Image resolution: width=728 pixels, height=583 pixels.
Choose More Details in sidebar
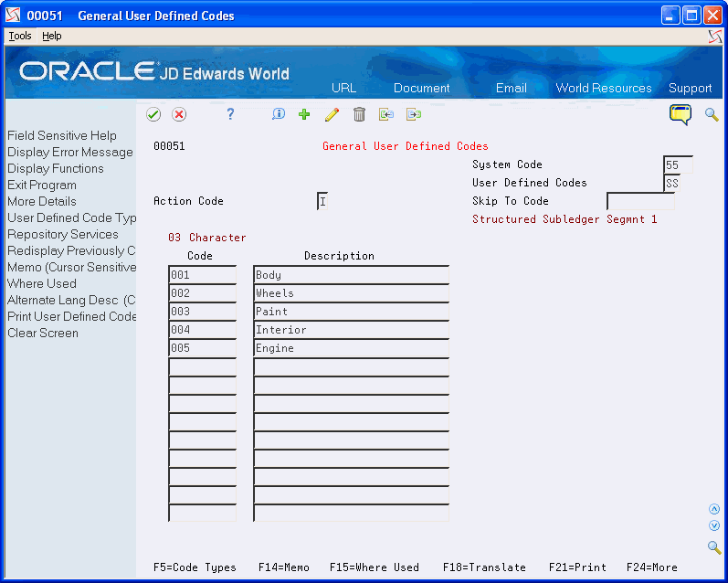click(x=42, y=201)
